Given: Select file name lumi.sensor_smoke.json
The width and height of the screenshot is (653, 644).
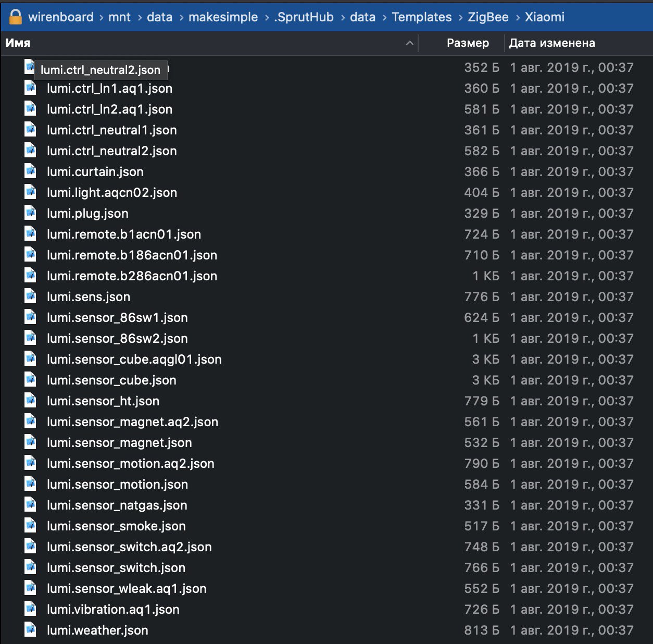Looking at the screenshot, I should 116,526.
